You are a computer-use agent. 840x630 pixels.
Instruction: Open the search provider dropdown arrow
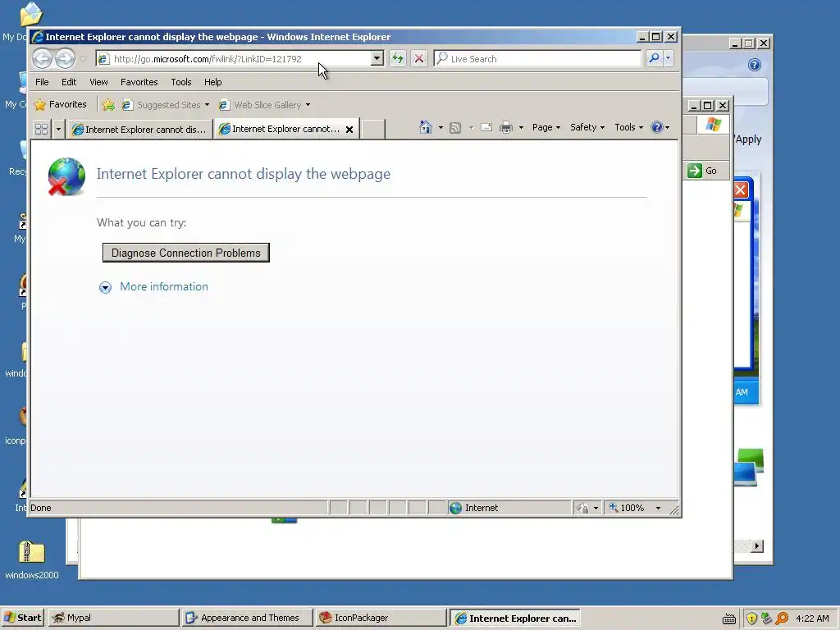[x=668, y=58]
